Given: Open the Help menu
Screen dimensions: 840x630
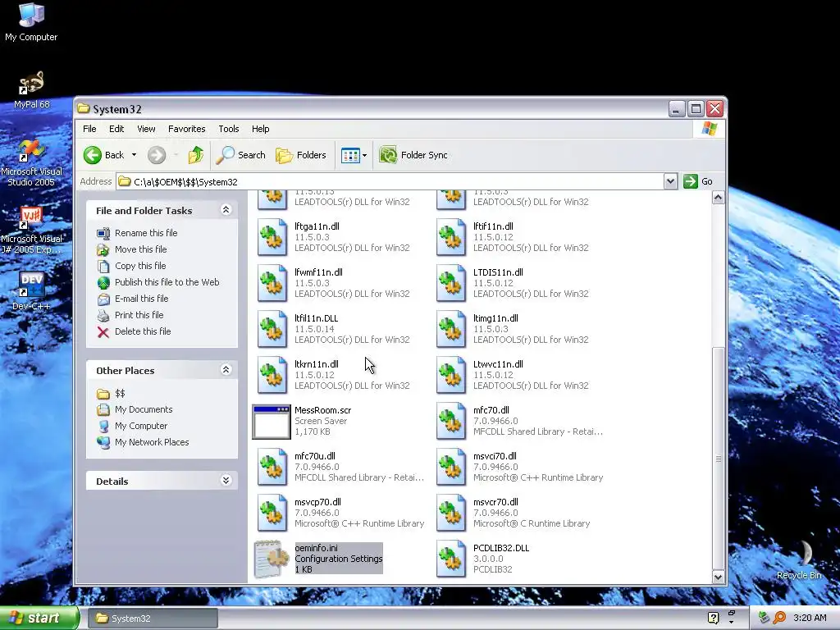Looking at the screenshot, I should point(260,129).
